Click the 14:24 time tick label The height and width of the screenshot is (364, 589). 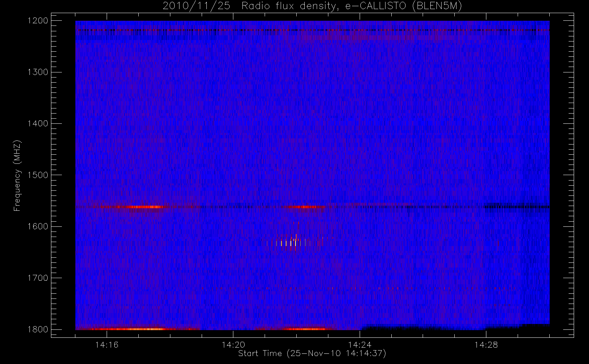tap(360, 344)
